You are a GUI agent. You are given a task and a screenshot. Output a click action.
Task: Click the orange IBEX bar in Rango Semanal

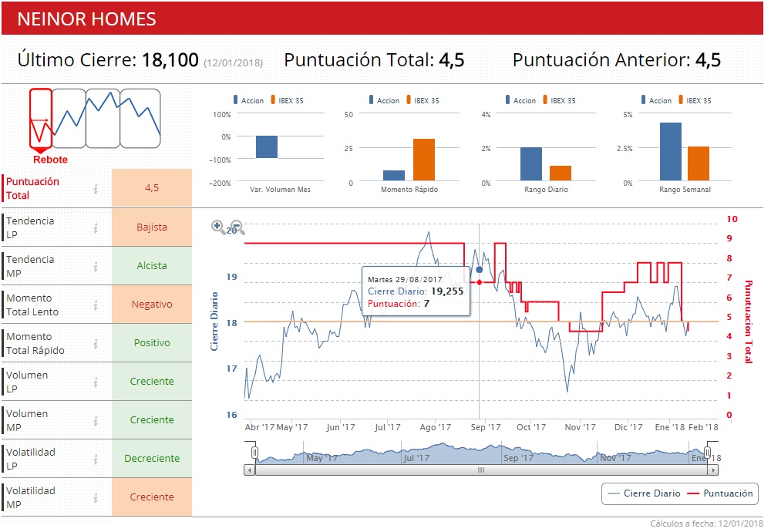tap(699, 163)
